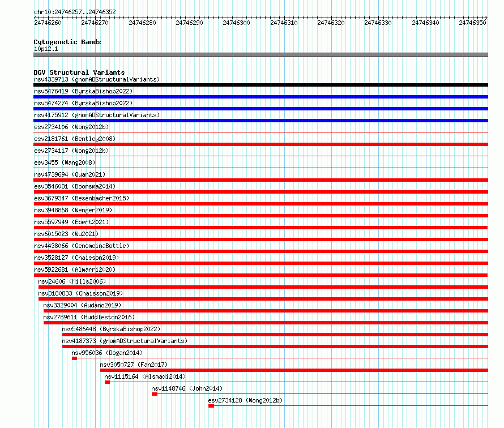
Task: Select variant nsv24606 (Mills2006)
Action: 72,281
